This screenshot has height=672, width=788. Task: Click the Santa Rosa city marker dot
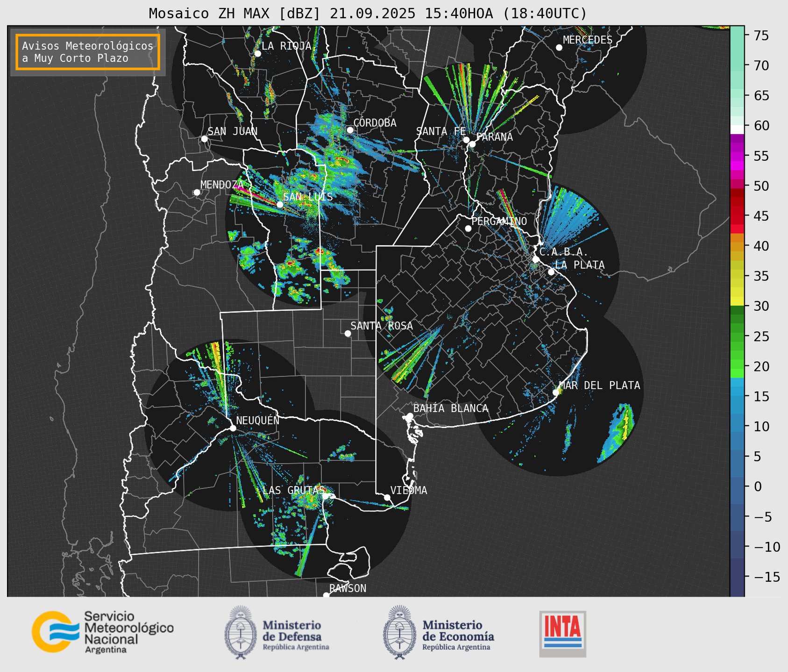(x=348, y=333)
